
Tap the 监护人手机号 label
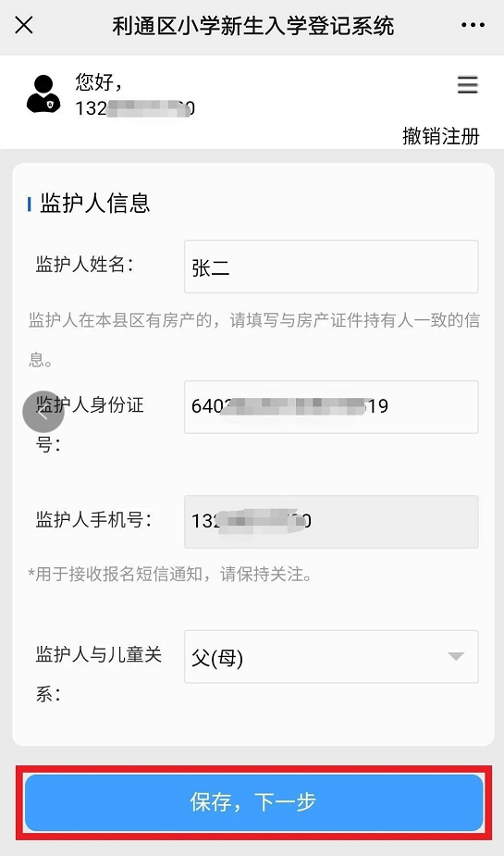click(92, 520)
